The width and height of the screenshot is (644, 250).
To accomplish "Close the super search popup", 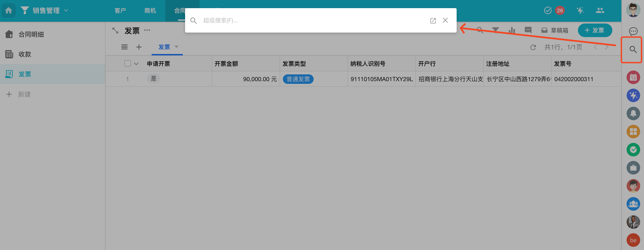I will (x=445, y=20).
